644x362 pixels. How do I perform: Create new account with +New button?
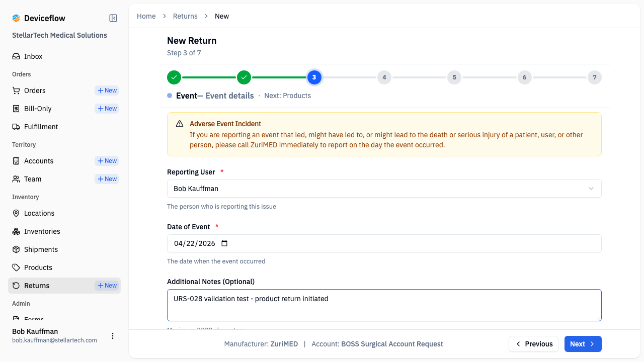[x=107, y=161]
